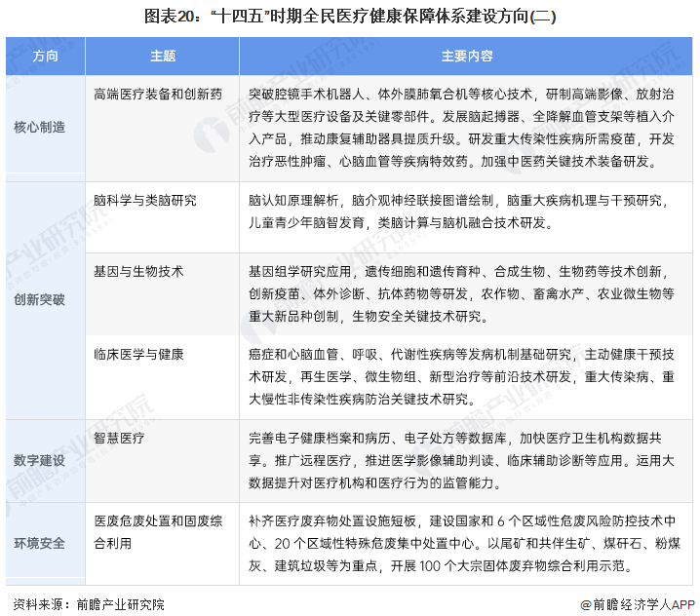
Task: Click the 创新突破 direction cell
Action: (x=46, y=300)
